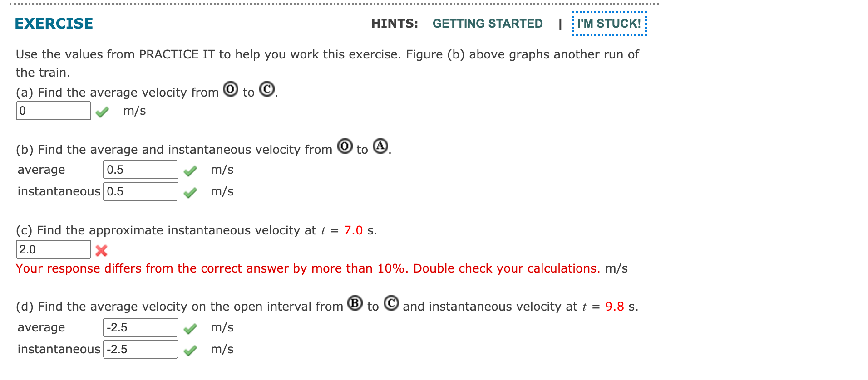Select the average field showing -2.5
The height and width of the screenshot is (380, 868).
point(140,327)
